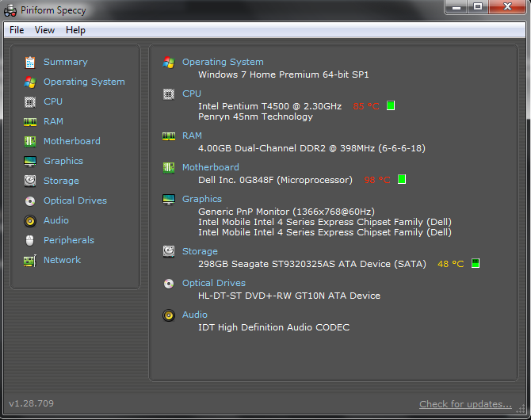531x420 pixels.
Task: Click RAM heading link in summary
Action: [192, 136]
